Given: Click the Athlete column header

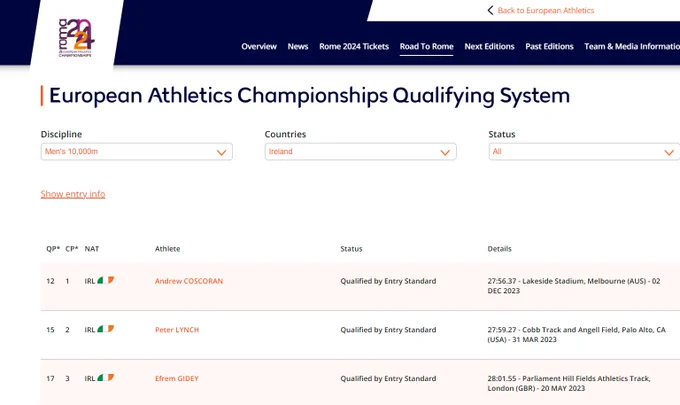Looking at the screenshot, I should (167, 249).
